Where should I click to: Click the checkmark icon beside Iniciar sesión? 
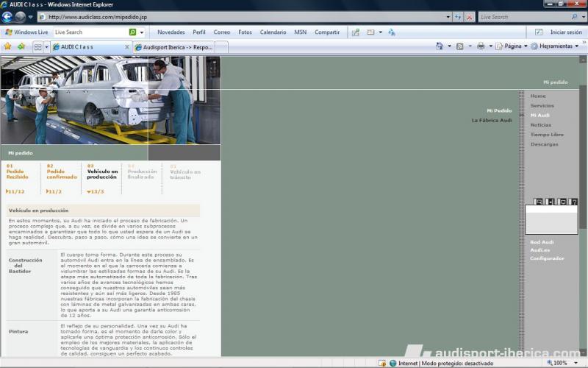[539, 32]
